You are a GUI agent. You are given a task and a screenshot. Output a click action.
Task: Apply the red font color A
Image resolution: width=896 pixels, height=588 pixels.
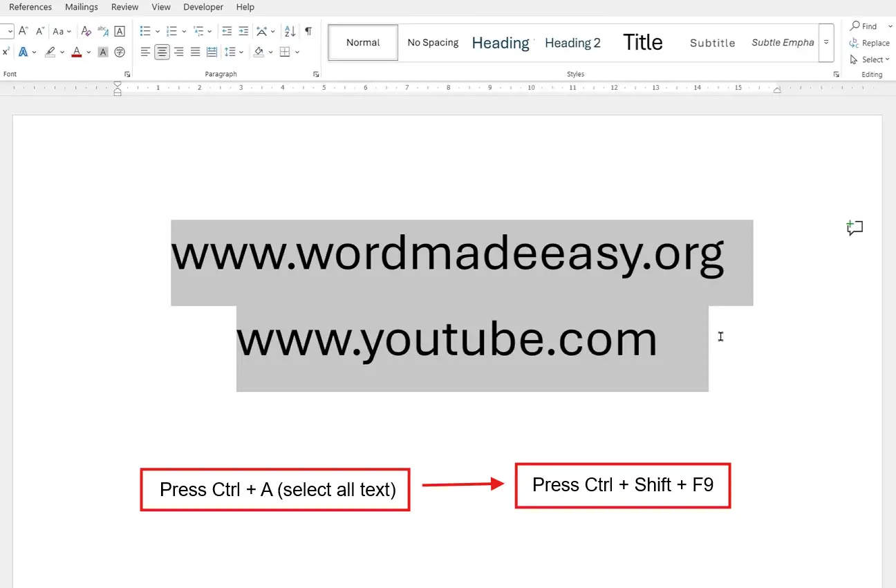pyautogui.click(x=77, y=52)
